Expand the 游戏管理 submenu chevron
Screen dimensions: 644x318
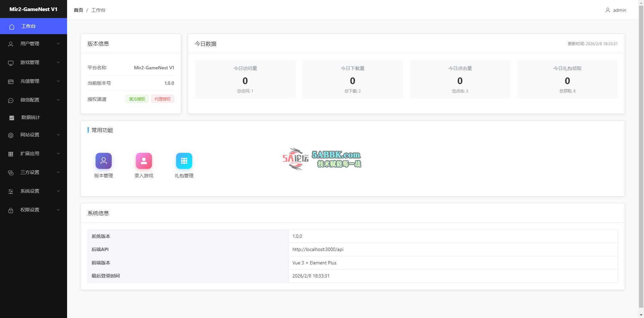pos(58,62)
